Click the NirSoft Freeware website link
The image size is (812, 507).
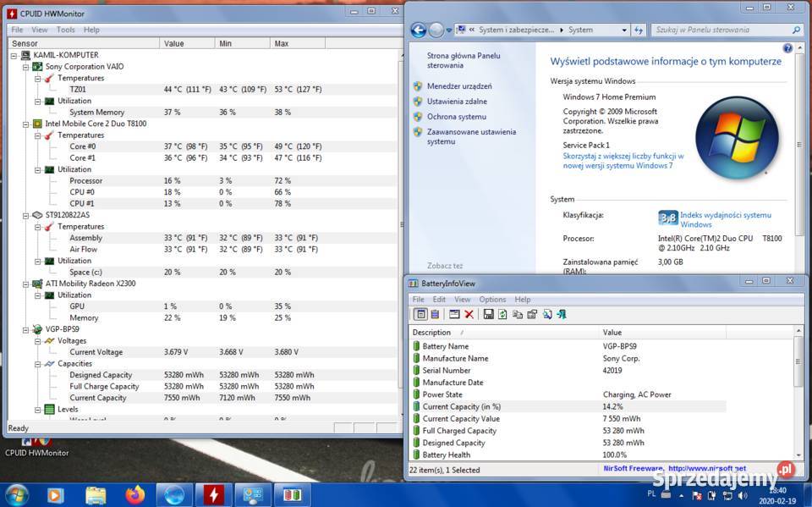[675, 469]
